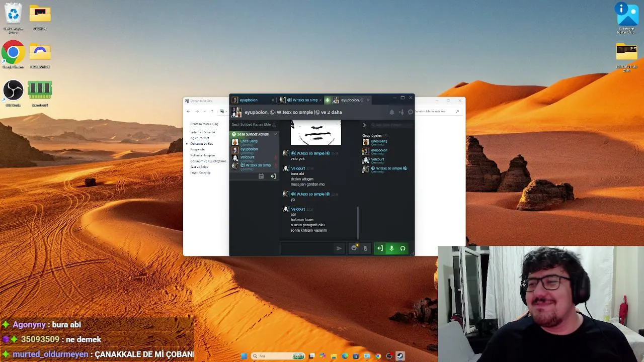This screenshot has height=362, width=644.
Task: Open the Control Panel taskbar icon
Action: (x=367, y=356)
